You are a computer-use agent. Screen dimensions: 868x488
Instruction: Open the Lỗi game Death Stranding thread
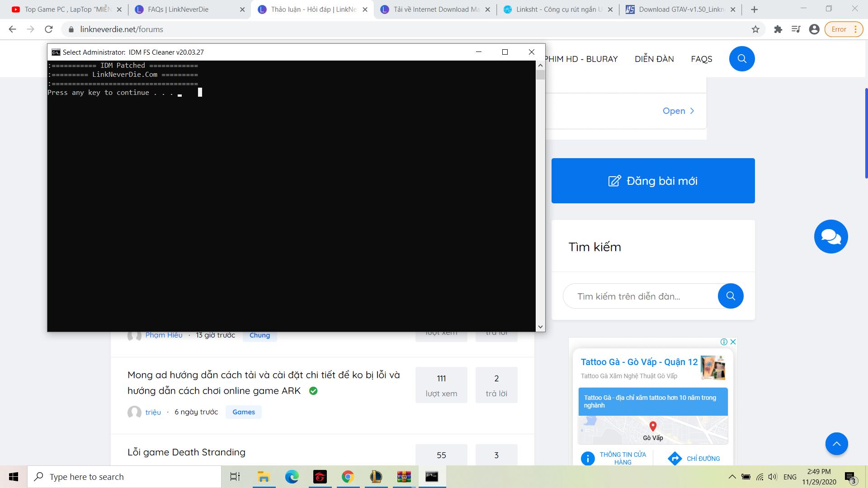pyautogui.click(x=186, y=452)
